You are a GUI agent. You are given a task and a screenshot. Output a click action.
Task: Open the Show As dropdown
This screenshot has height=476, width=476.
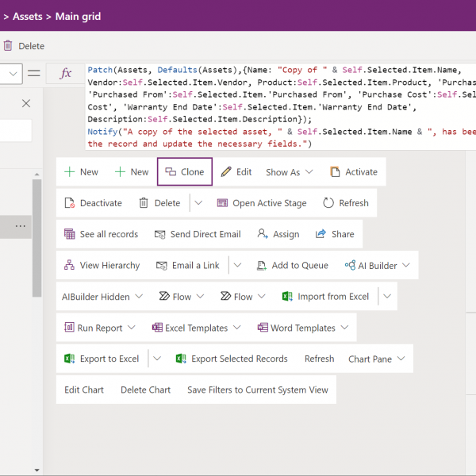pos(290,172)
